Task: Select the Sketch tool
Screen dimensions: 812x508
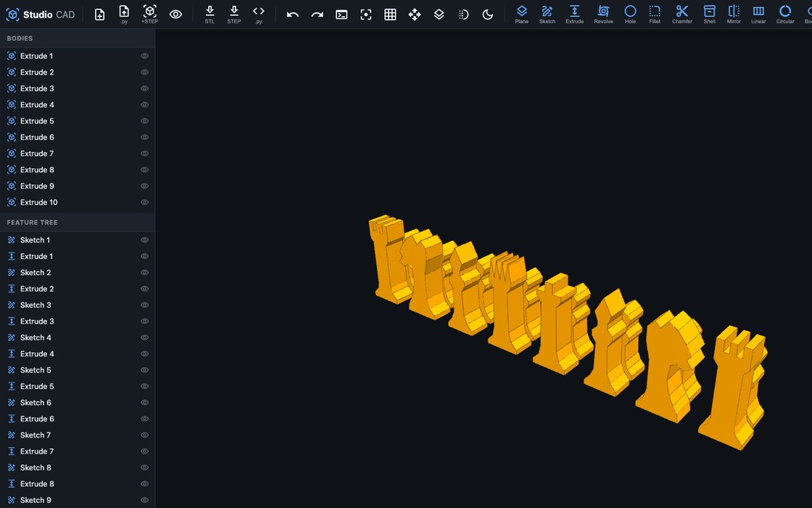Action: (547, 14)
